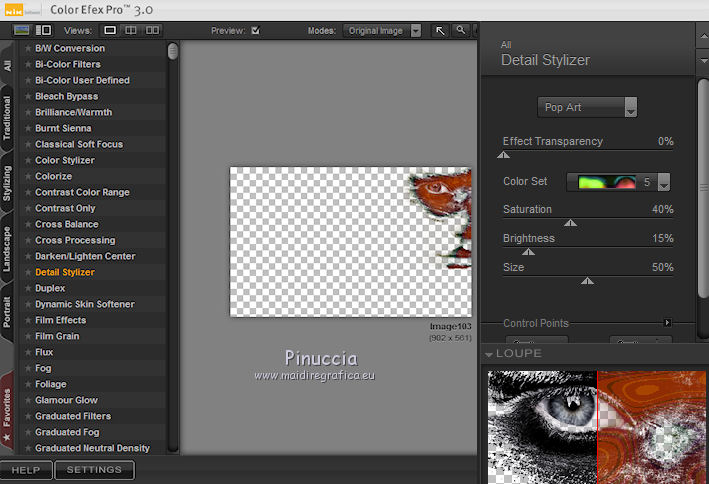Favorite the Cross Balance filter star
Screen dimensions: 709x484
point(28,224)
